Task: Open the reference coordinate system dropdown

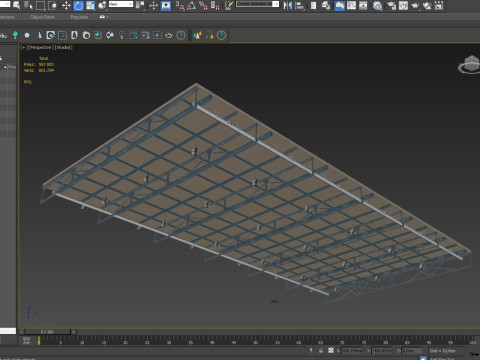Action: [x=121, y=4]
